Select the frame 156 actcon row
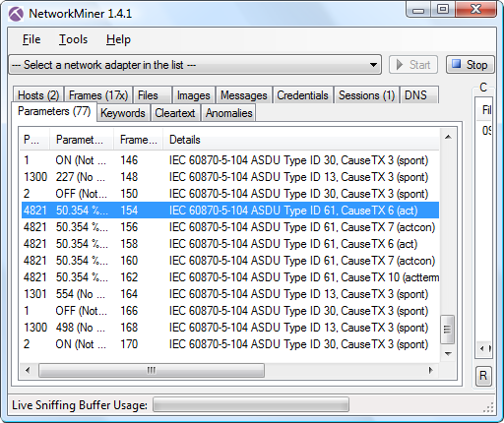504x423 pixels. pyautogui.click(x=229, y=227)
